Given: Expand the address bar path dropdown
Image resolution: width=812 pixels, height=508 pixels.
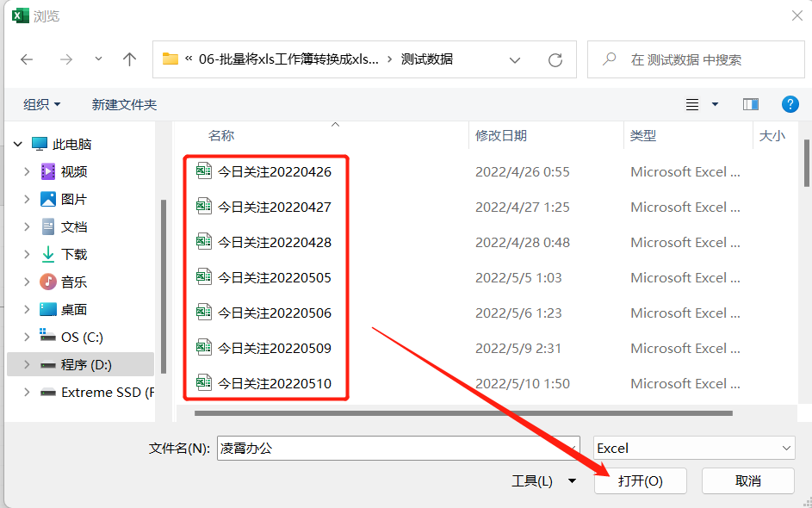Looking at the screenshot, I should click(x=515, y=60).
